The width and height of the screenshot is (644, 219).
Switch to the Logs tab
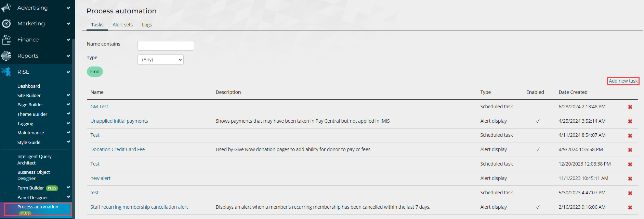tap(147, 25)
